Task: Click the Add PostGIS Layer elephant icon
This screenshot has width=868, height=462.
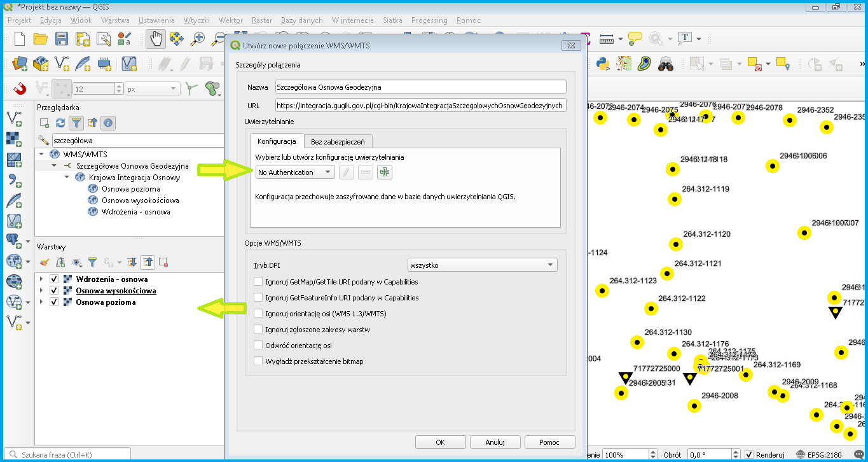Action: point(14,240)
